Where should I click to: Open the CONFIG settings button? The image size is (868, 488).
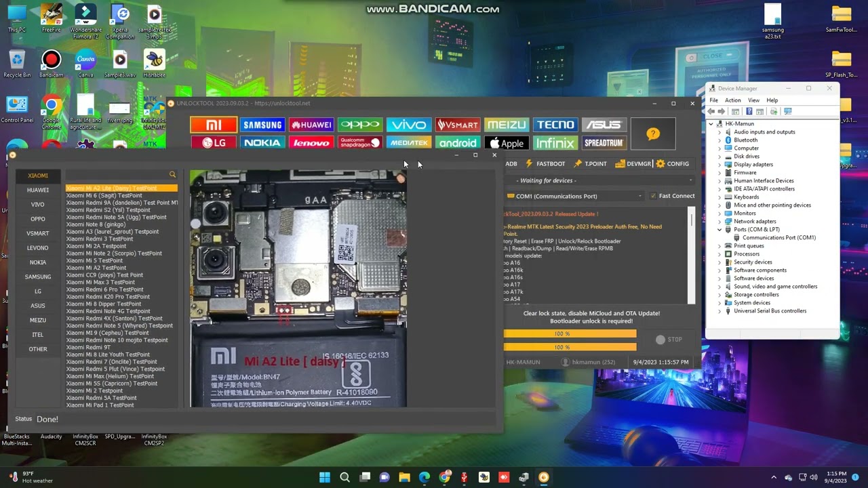click(672, 164)
